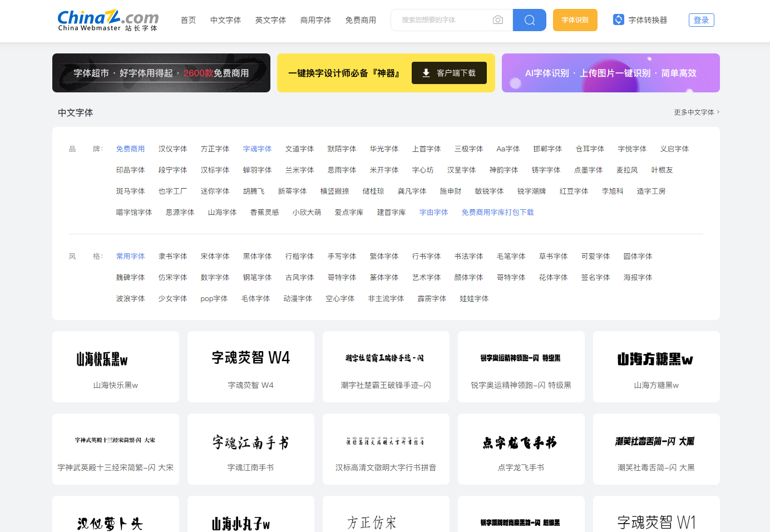Select 免费商用 in top navigation

(361, 20)
